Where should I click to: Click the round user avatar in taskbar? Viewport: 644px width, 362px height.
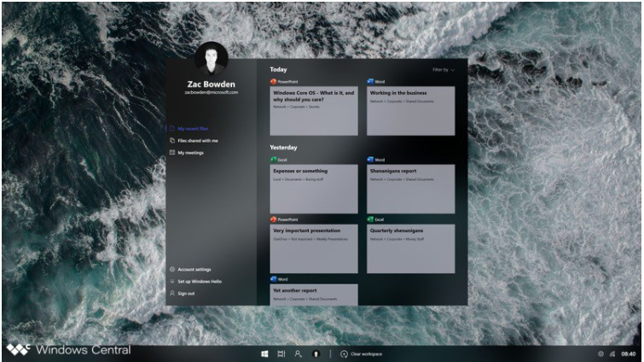click(316, 353)
